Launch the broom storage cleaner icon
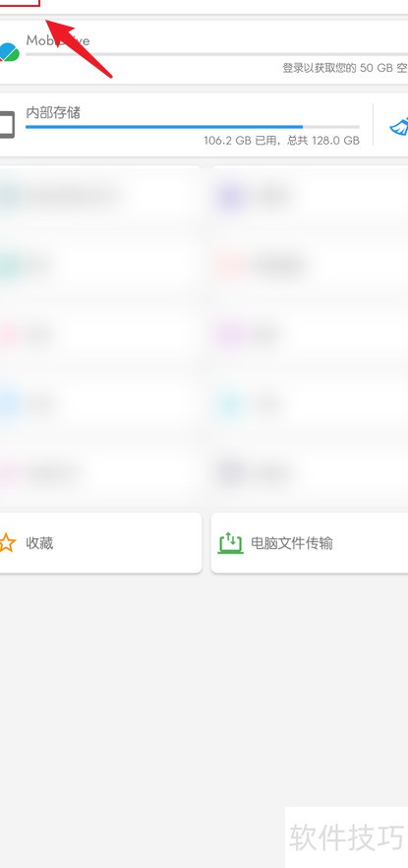Image resolution: width=408 pixels, height=868 pixels. 398,127
